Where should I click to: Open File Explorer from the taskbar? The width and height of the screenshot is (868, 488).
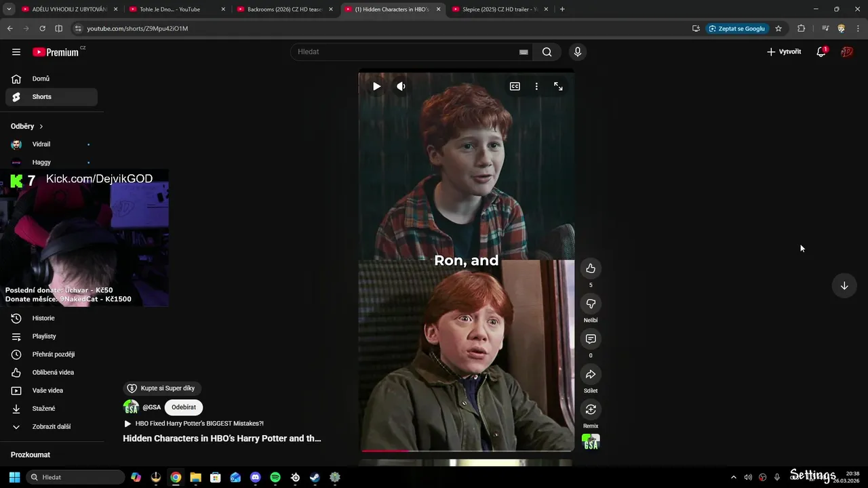(195, 477)
